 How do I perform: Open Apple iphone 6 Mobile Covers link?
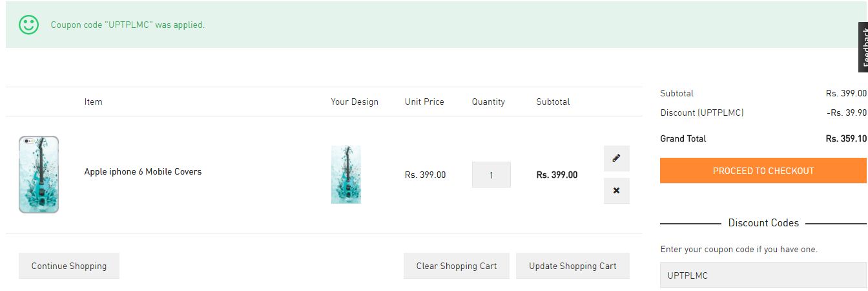click(143, 171)
